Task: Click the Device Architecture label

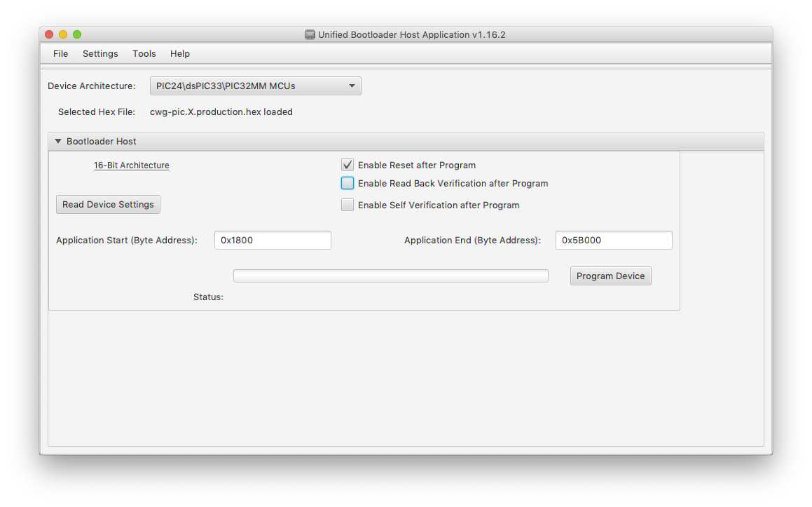Action: (x=92, y=86)
